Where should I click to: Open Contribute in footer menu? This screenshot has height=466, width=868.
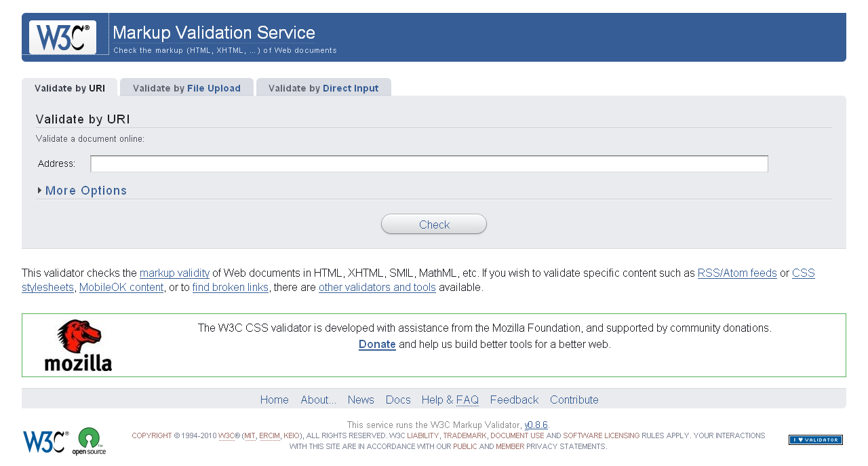574,400
